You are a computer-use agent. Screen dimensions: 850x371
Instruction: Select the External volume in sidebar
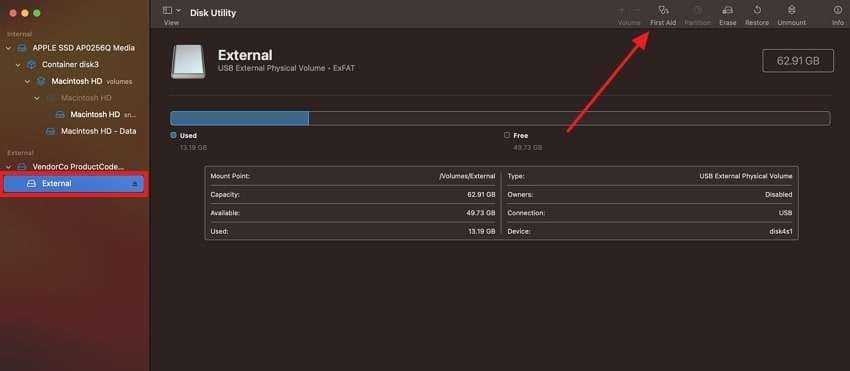coord(74,184)
